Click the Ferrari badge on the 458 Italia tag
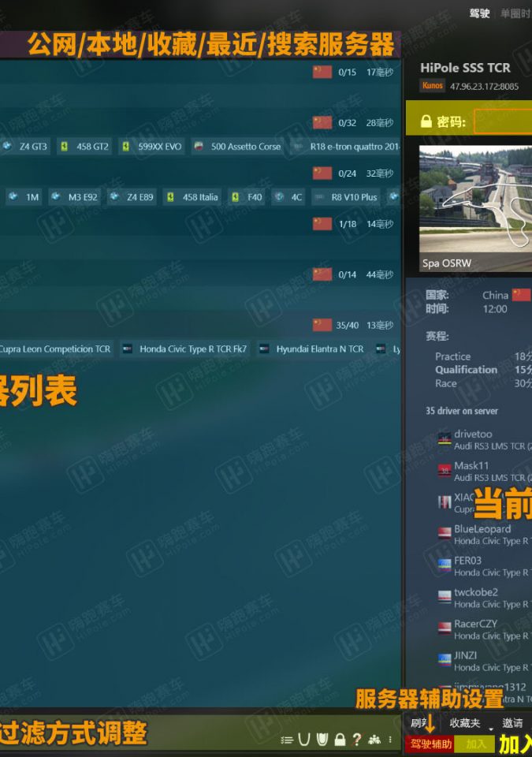 coord(170,197)
